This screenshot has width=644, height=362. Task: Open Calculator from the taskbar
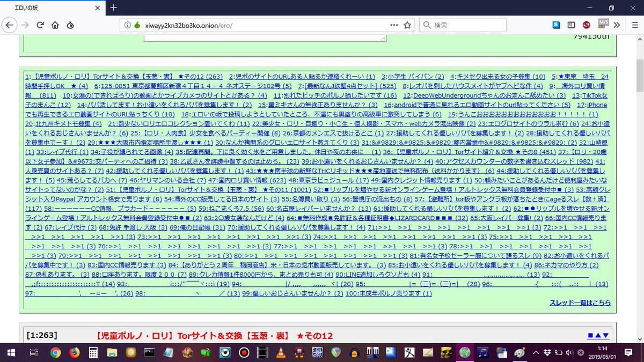93,352
